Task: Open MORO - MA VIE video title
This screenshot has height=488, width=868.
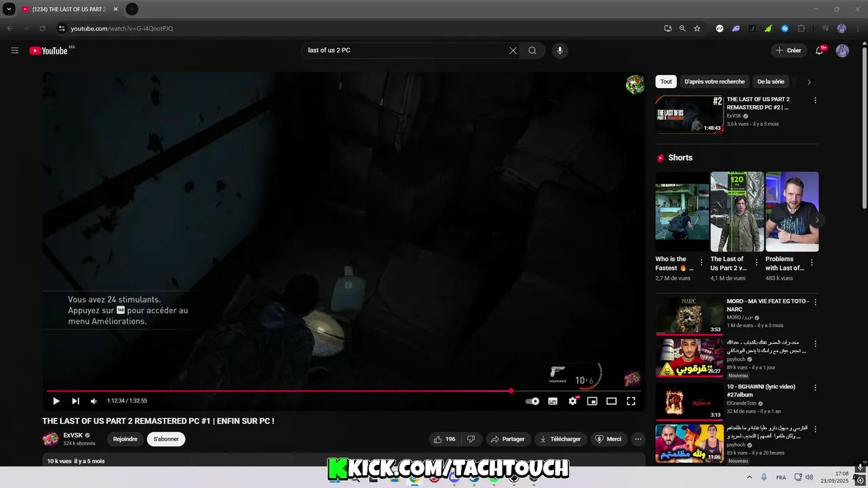Action: [768, 305]
